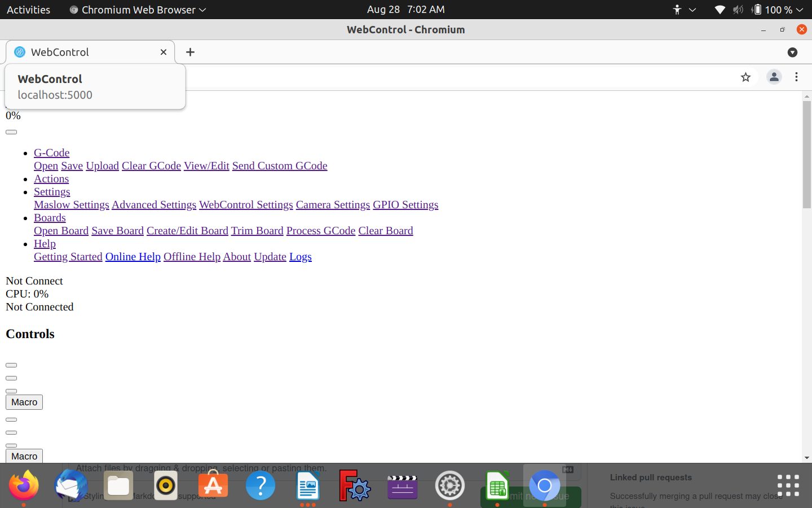
Task: Open Rhythmbox music player from the dock
Action: (165, 485)
